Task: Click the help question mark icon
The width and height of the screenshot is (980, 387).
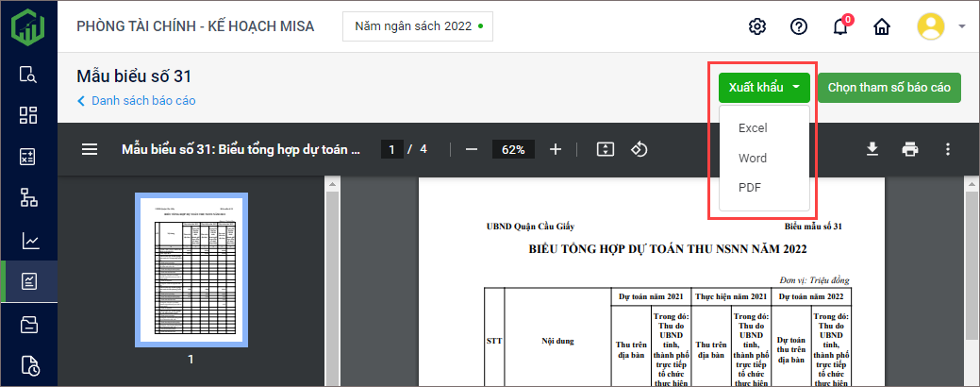Action: [799, 26]
